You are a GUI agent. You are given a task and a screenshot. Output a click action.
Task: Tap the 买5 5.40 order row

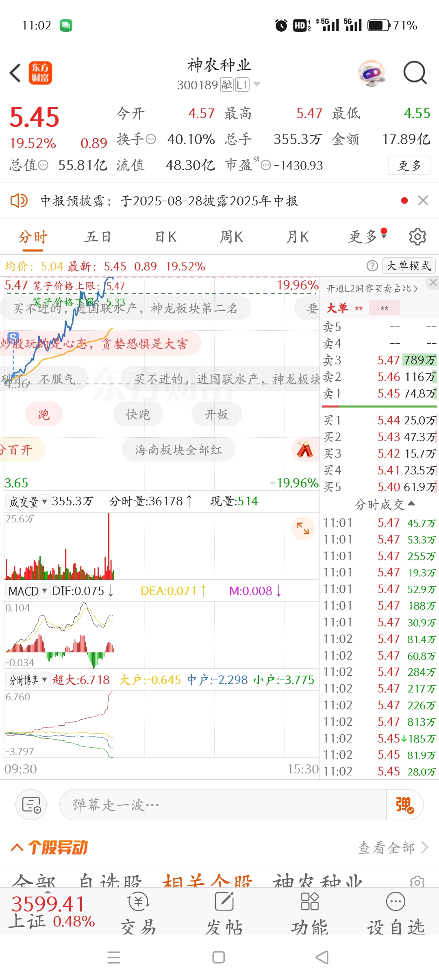380,487
